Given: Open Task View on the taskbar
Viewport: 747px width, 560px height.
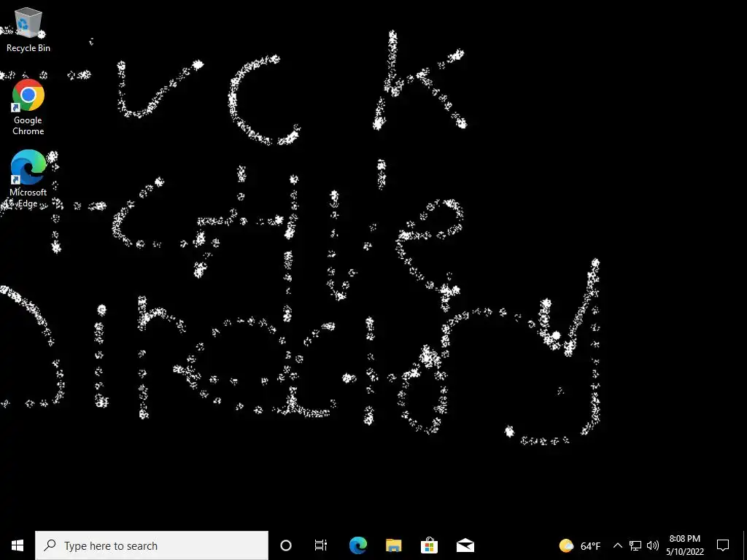Looking at the screenshot, I should (x=321, y=545).
